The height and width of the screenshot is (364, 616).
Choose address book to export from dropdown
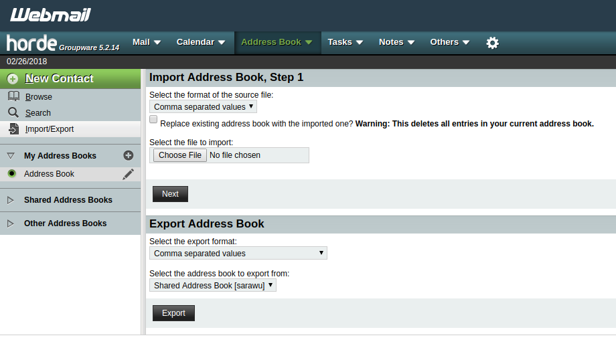point(212,285)
